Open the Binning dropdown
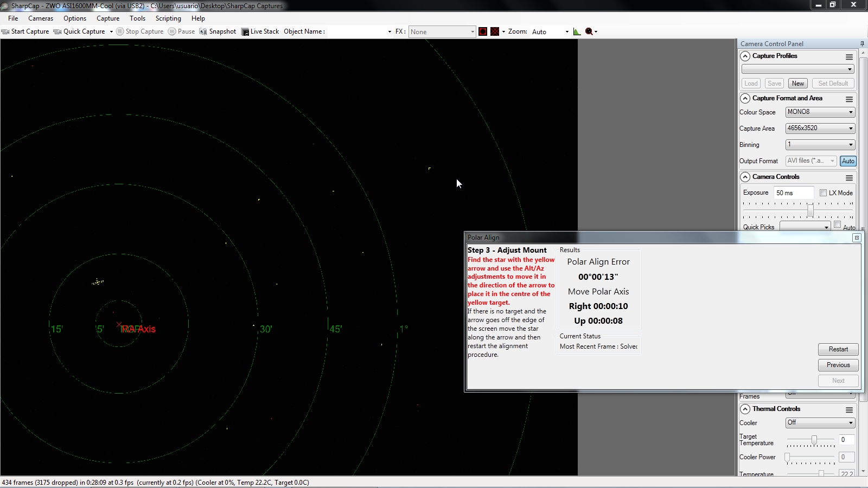The height and width of the screenshot is (488, 868). tap(820, 144)
